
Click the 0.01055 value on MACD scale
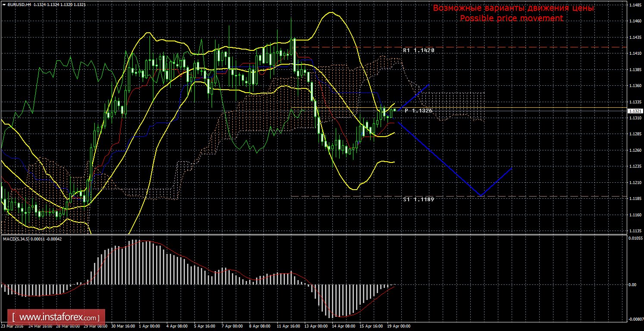636,238
